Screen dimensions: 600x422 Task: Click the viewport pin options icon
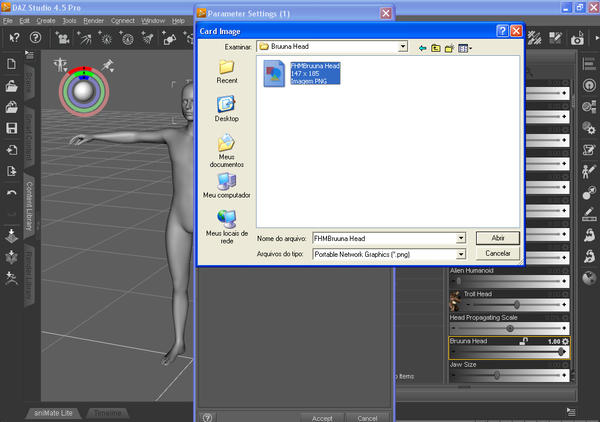pyautogui.click(x=108, y=65)
